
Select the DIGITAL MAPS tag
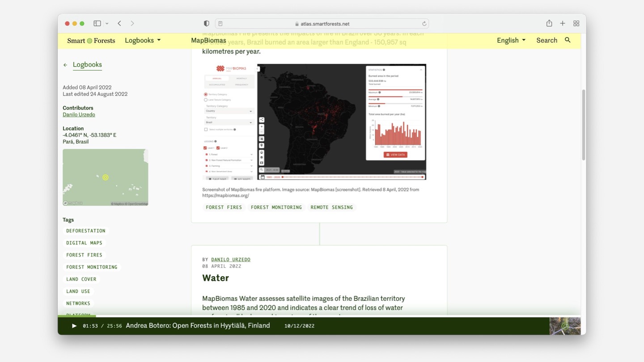[x=84, y=243]
